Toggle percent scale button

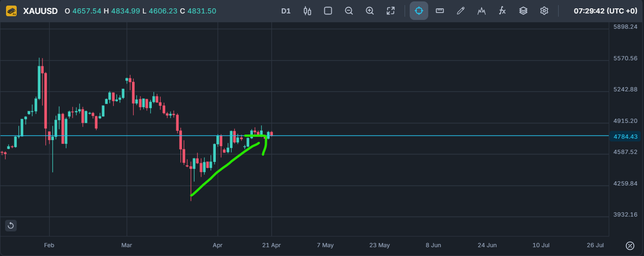(x=630, y=245)
